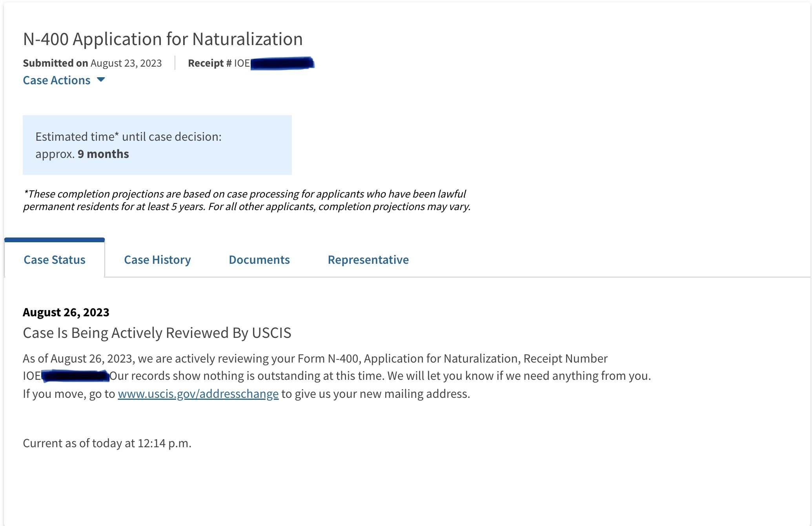
Task: Click the August 26, 2023 status date
Action: (x=66, y=312)
